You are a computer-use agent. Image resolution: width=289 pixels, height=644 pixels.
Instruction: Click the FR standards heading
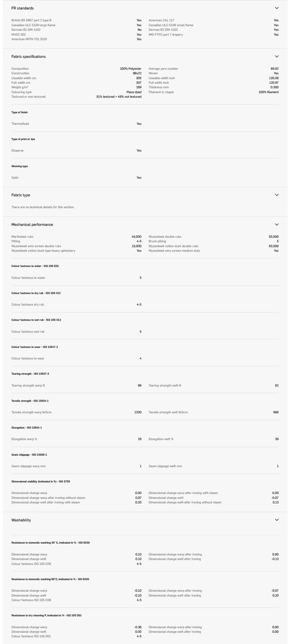[x=23, y=8]
